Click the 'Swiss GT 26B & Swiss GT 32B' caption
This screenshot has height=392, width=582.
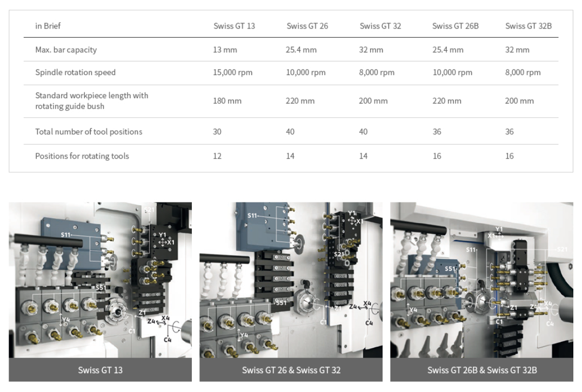point(482,370)
